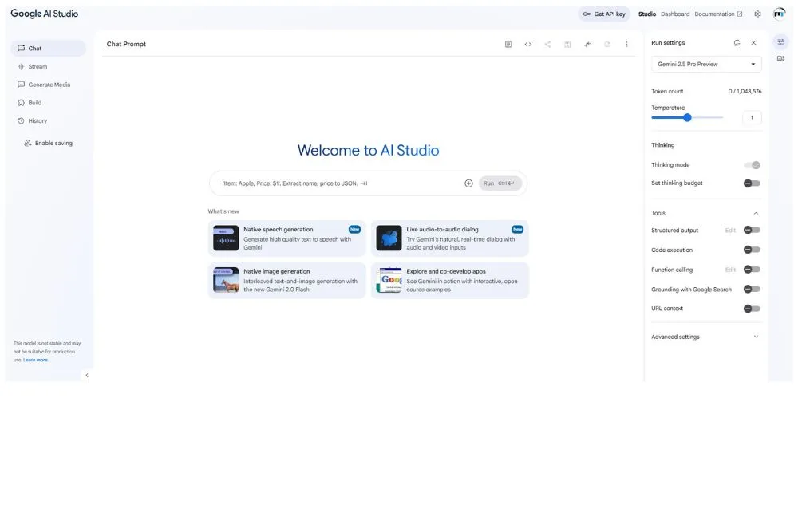798x532 pixels.
Task: Enable Structured output toggle
Action: click(x=752, y=230)
